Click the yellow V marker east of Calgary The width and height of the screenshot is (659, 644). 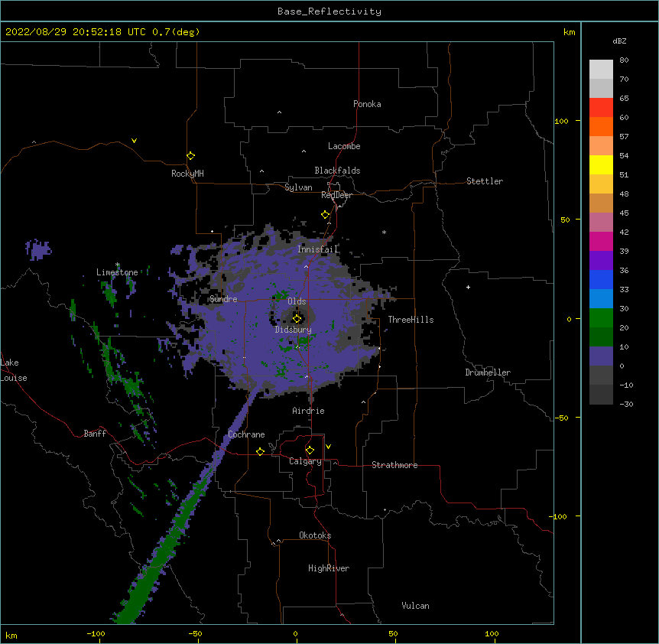[x=328, y=447]
